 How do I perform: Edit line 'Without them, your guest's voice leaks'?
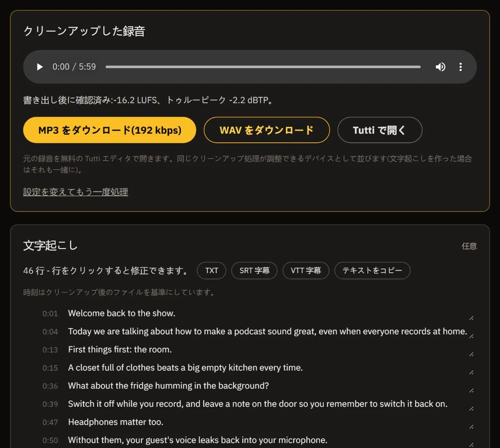pos(271,441)
